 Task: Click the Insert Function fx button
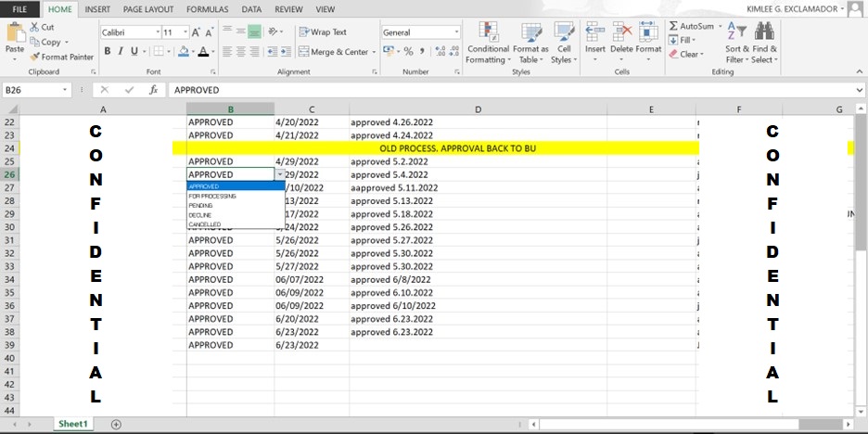(x=153, y=90)
